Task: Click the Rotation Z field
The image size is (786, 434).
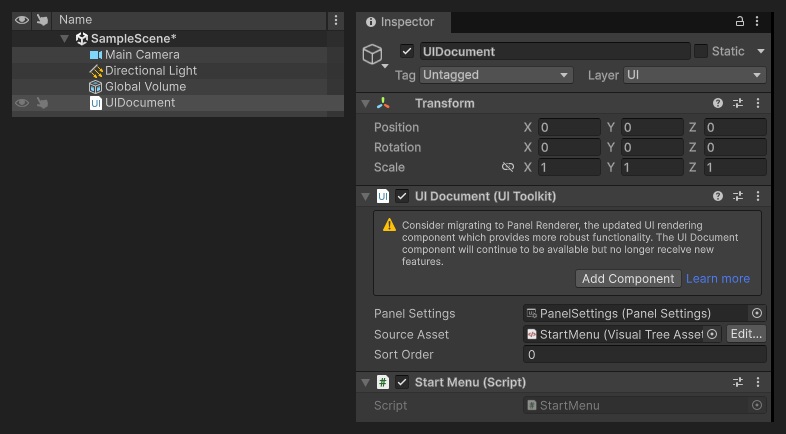Action: 735,147
